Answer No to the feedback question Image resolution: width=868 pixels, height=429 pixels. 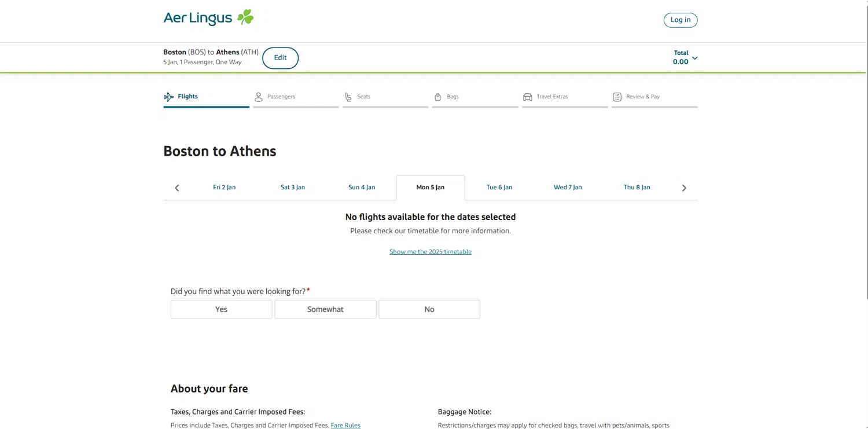pyautogui.click(x=429, y=309)
